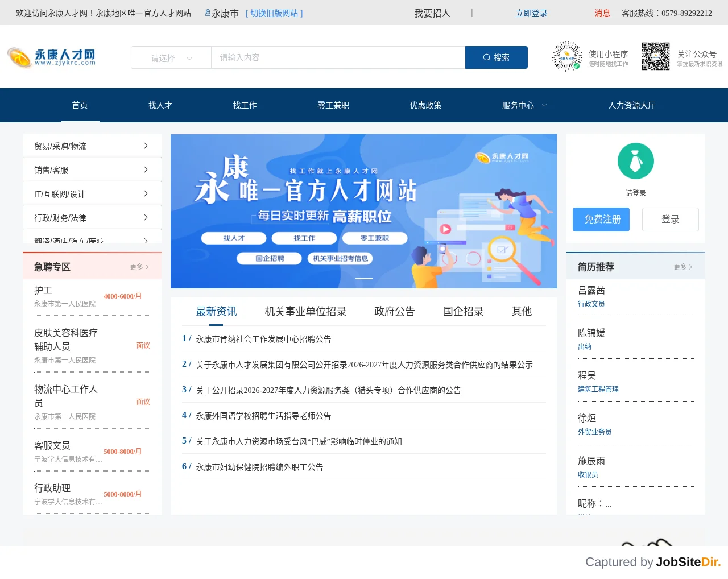
Task: Switch to the 其他 news tab
Action: [522, 312]
